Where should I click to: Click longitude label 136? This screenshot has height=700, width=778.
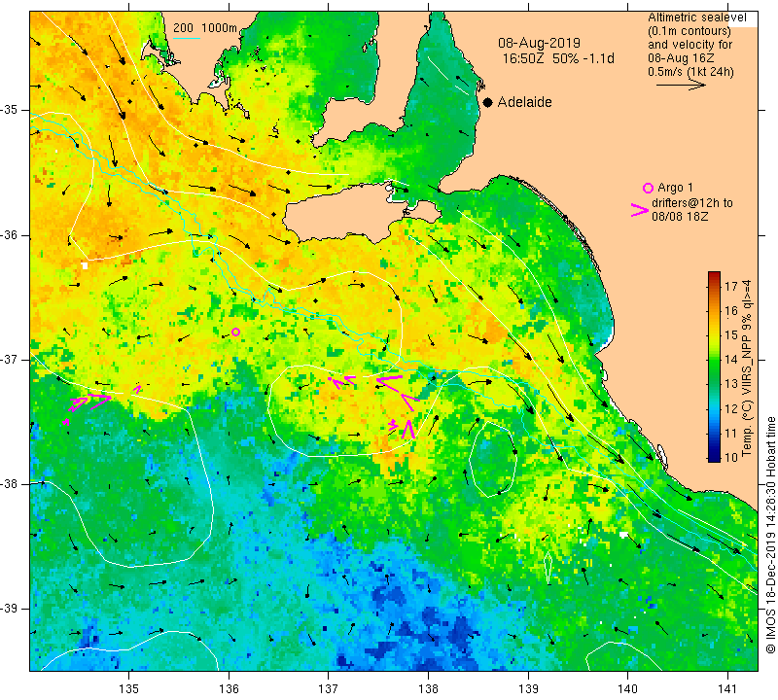(229, 688)
